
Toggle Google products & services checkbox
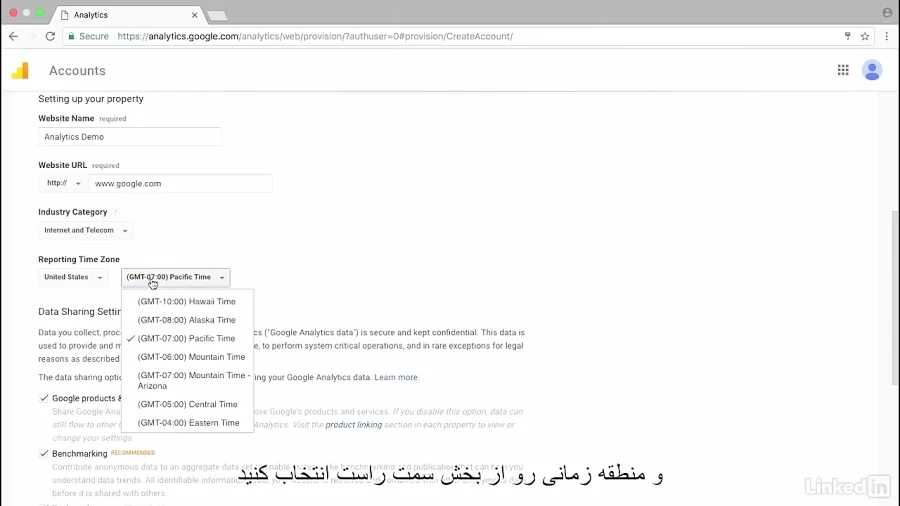pos(44,398)
